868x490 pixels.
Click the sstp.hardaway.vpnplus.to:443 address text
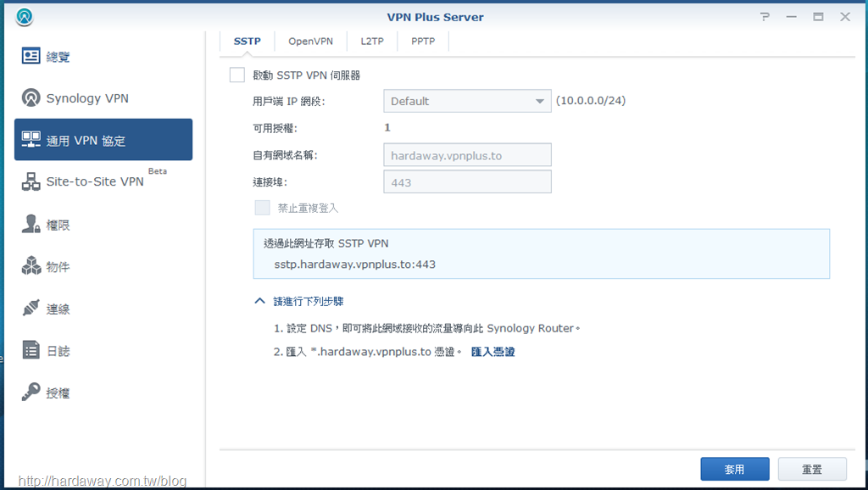(x=355, y=264)
